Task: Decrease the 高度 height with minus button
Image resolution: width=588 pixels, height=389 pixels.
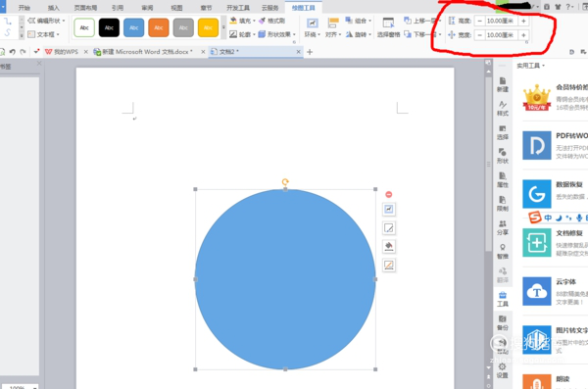Action: click(479, 21)
